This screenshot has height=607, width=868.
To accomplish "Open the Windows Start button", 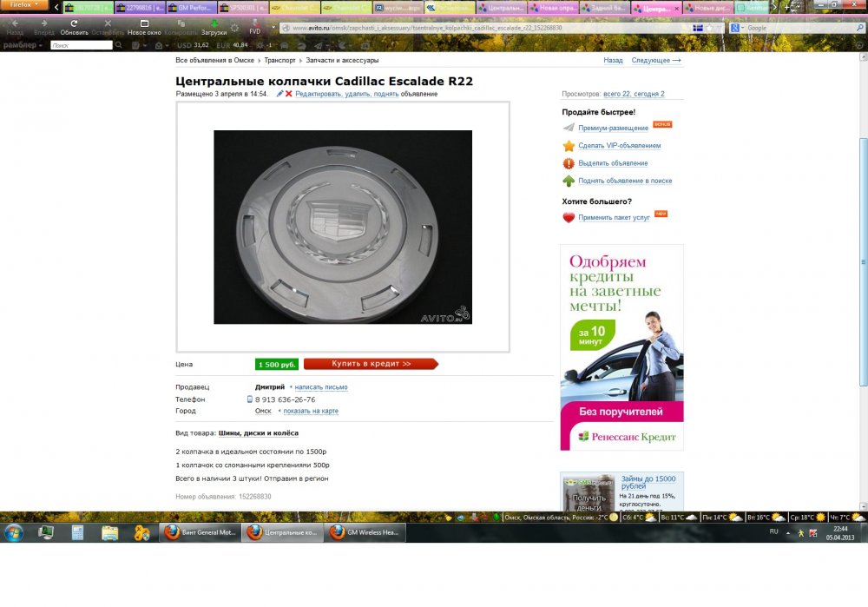I will 14,532.
